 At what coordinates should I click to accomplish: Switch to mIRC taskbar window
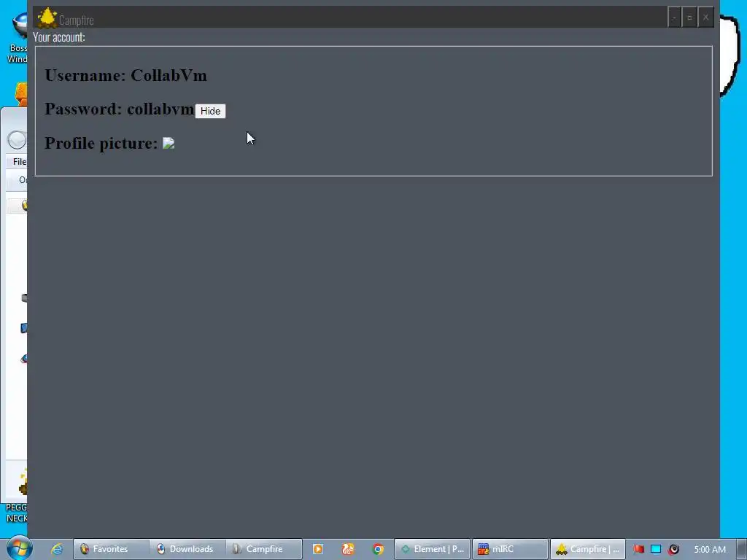pyautogui.click(x=510, y=549)
